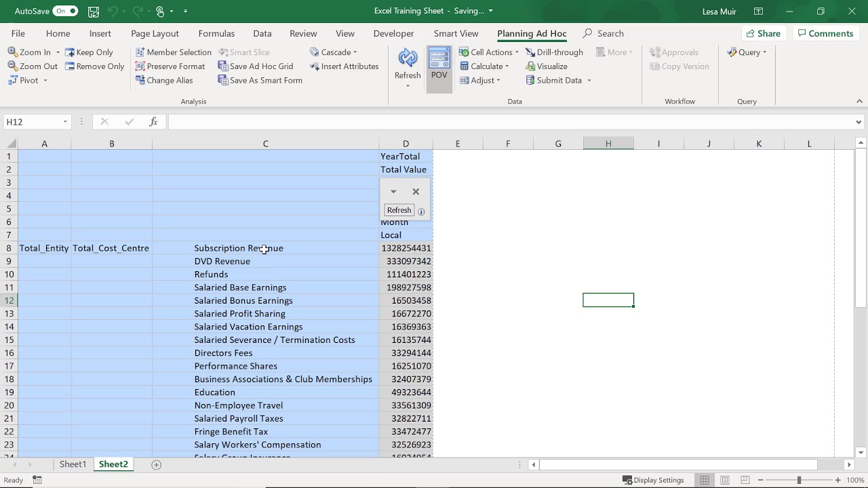Viewport: 868px width, 488px height.
Task: Click Refresh in the floating POV toolbar
Action: click(x=399, y=210)
